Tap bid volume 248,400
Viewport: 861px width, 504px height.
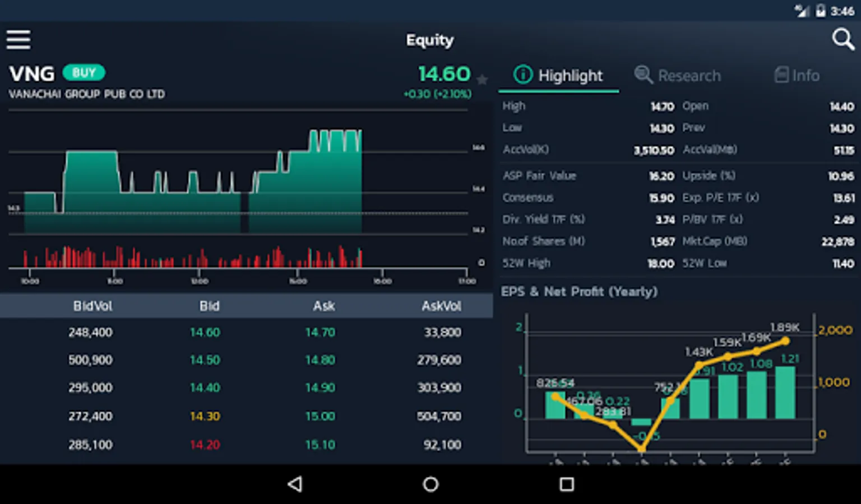coord(90,333)
